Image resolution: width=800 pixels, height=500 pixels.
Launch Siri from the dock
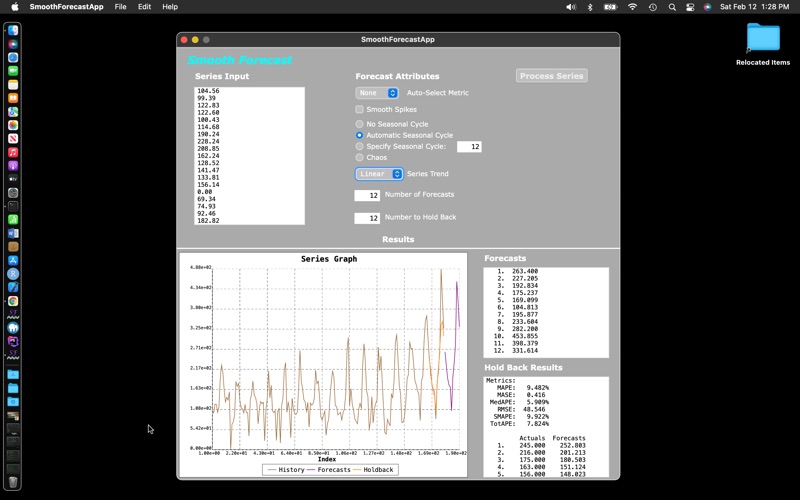click(x=13, y=44)
